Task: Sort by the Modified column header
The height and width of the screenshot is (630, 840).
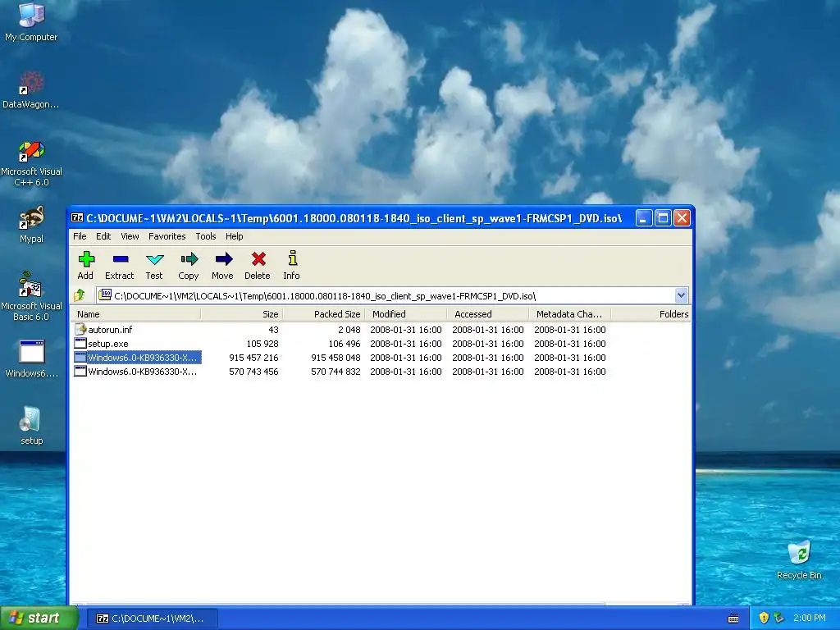Action: tap(405, 314)
